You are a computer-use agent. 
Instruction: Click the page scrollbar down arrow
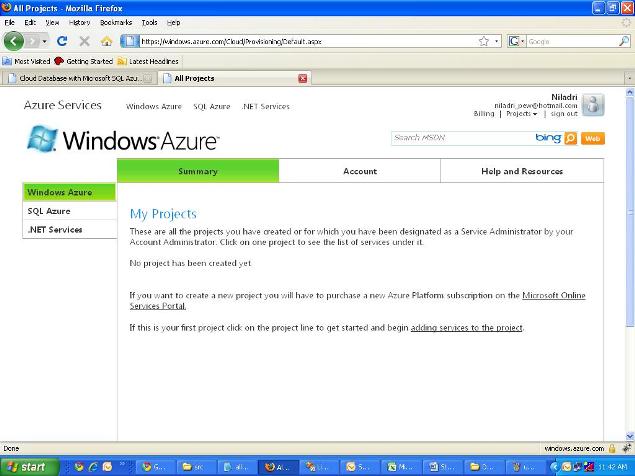[630, 436]
